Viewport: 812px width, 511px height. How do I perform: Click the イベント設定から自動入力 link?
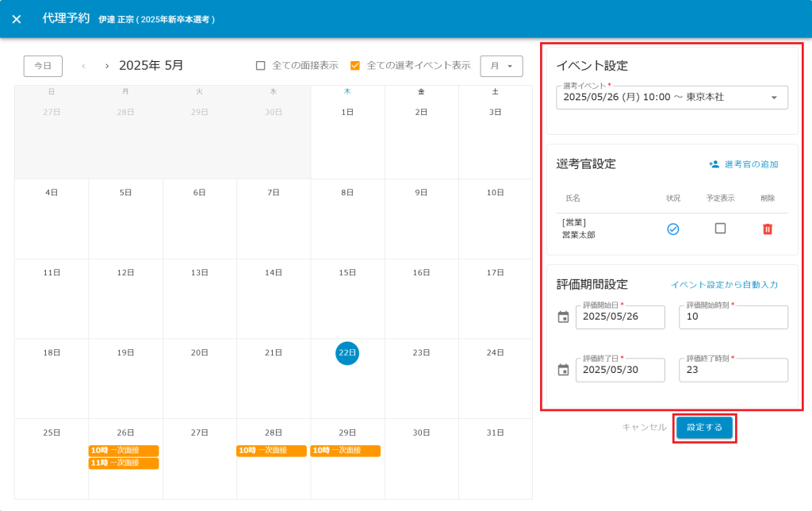(x=724, y=285)
